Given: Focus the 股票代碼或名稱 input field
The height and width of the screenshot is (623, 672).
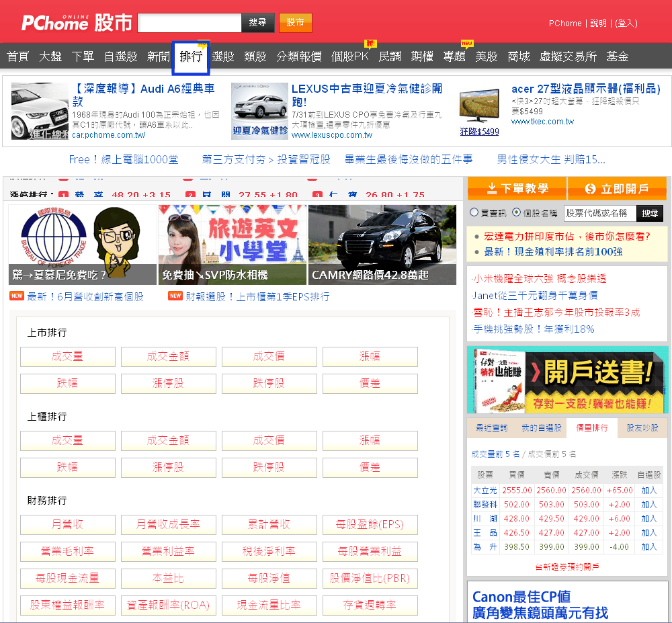Looking at the screenshot, I should point(599,213).
